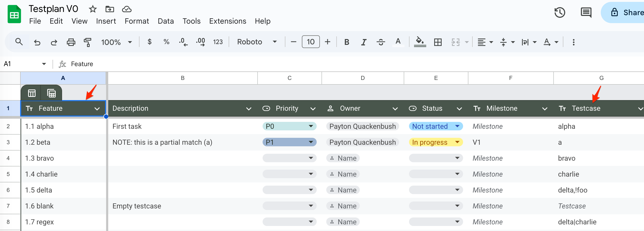Expand the merge cells options arrow
The width and height of the screenshot is (644, 231).
tap(467, 42)
